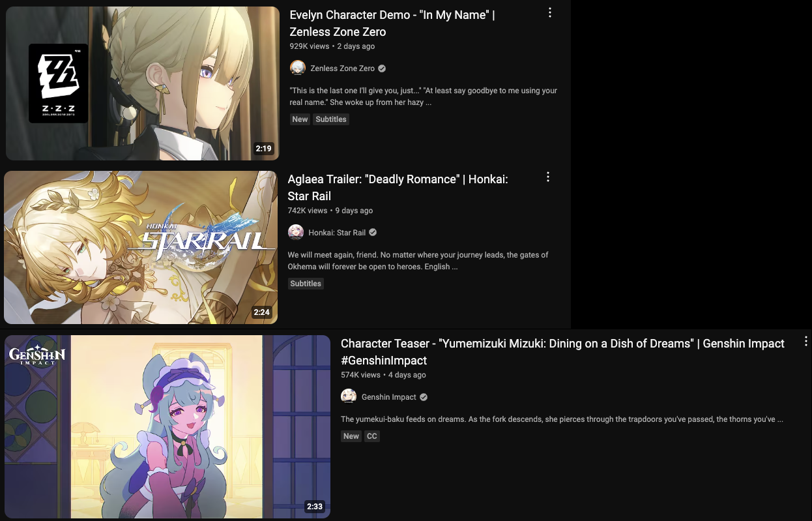Open more options for Evelyn Character Demo video
Screen dimensions: 812x521
[x=550, y=12]
